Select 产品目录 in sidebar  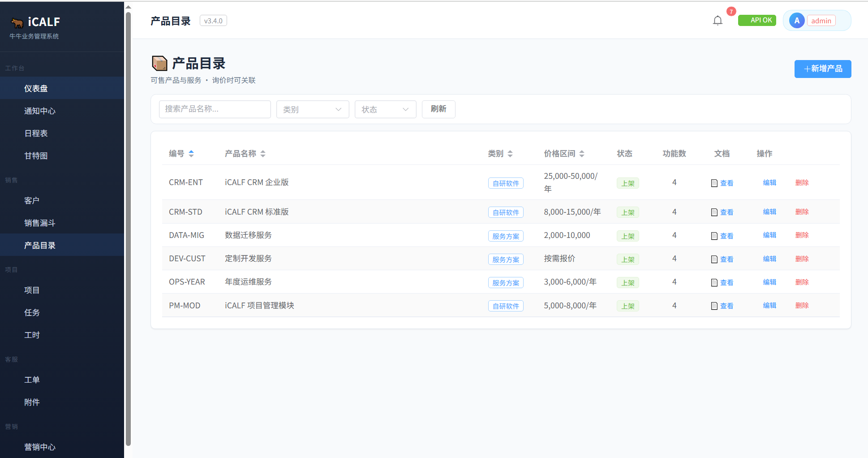pos(62,245)
